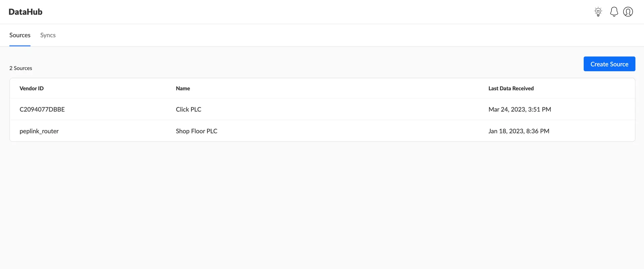
Task: Click the lightbulb tips icon
Action: click(x=598, y=12)
